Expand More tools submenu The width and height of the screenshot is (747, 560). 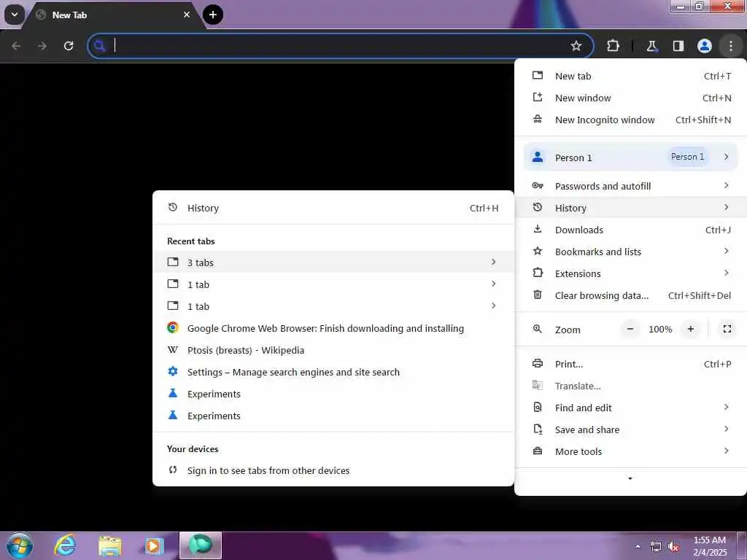(x=631, y=452)
